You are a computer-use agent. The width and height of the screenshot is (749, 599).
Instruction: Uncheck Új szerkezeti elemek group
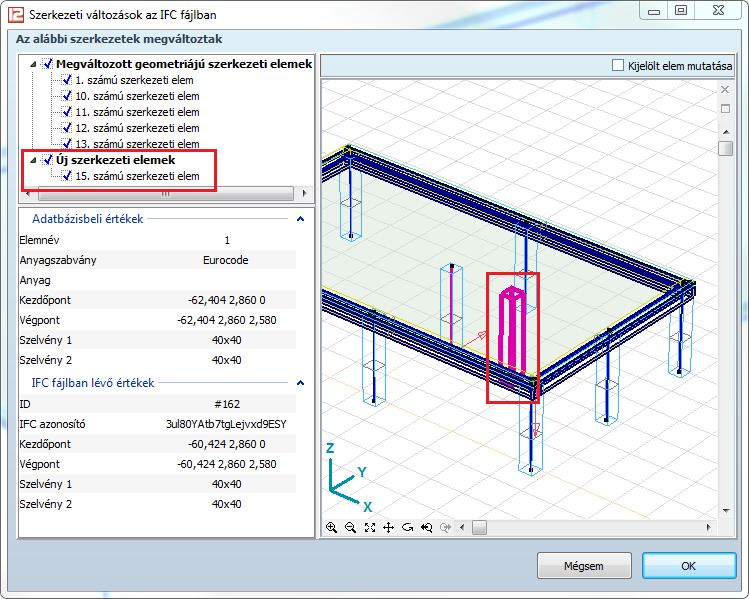[x=48, y=160]
